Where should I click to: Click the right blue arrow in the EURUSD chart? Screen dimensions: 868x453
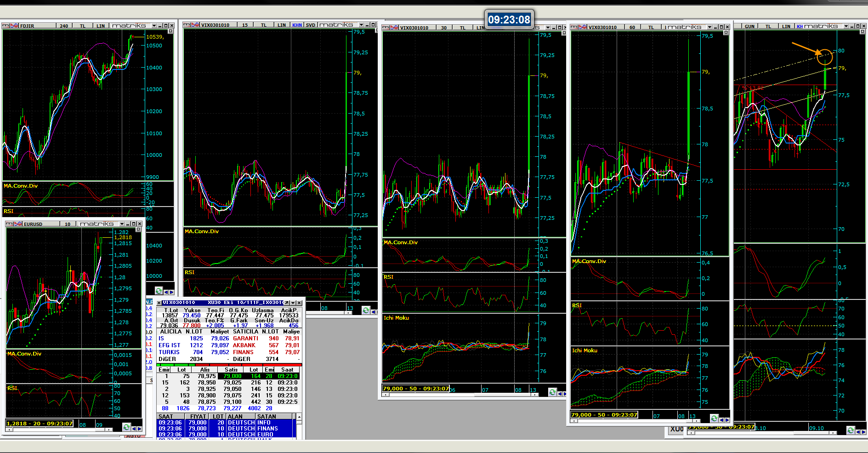tap(139, 429)
